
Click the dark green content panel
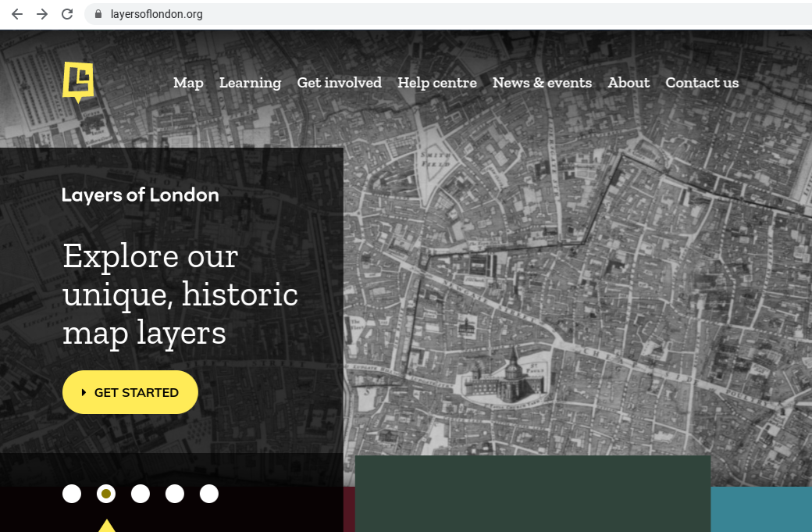(532, 494)
